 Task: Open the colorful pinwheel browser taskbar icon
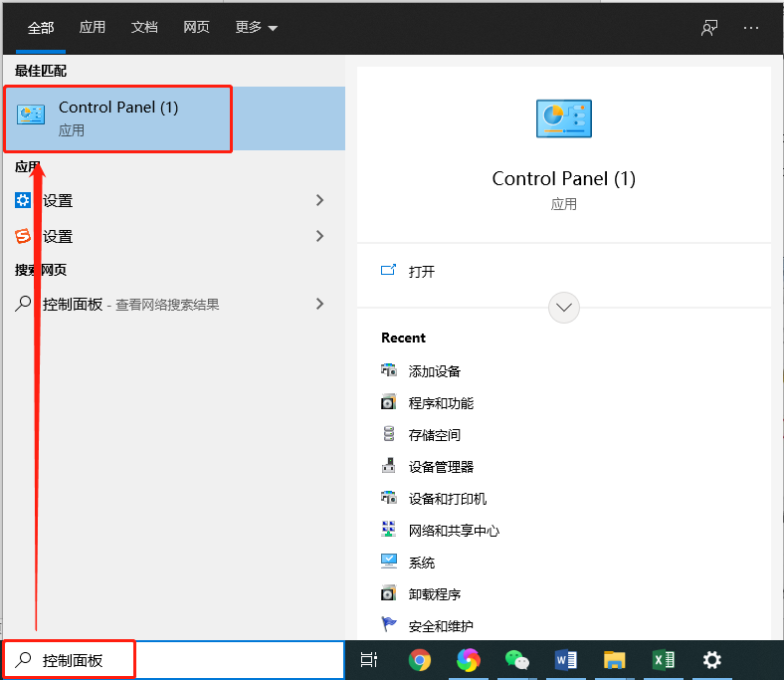pos(468,660)
